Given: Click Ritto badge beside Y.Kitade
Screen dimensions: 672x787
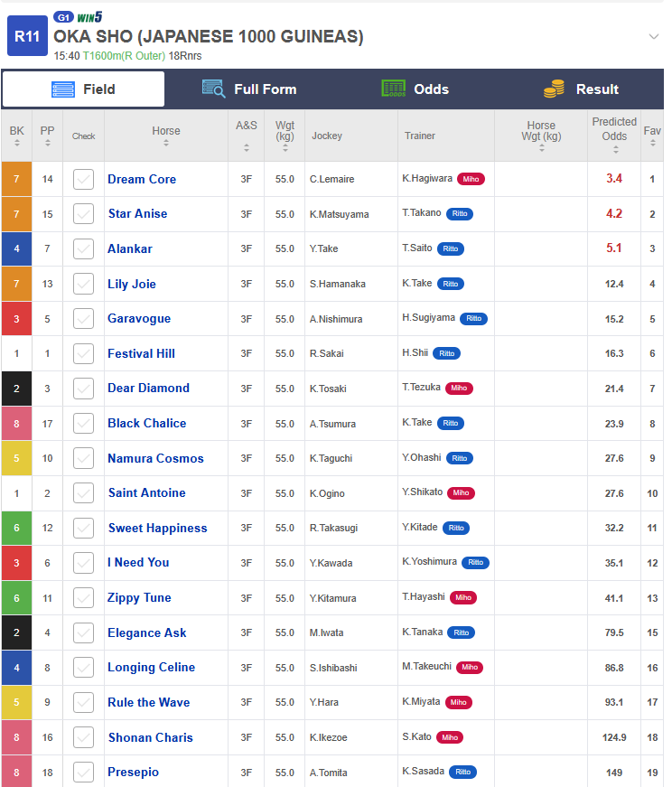Looking at the screenshot, I should click(x=456, y=528).
